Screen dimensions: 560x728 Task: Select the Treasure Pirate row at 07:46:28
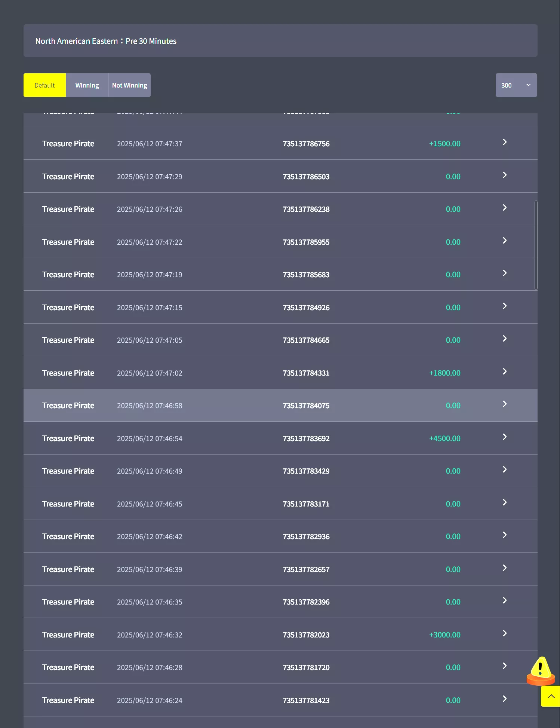coord(280,667)
